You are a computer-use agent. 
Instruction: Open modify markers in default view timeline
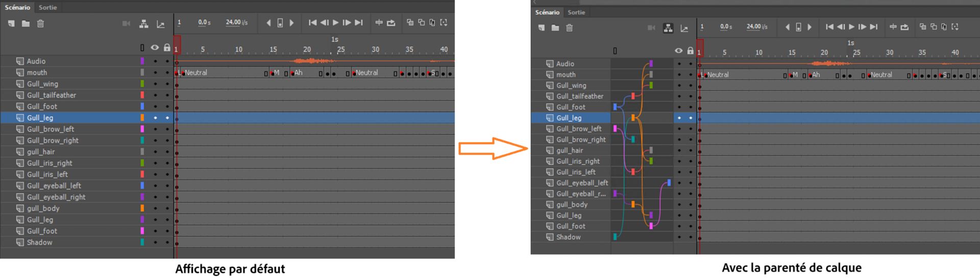point(444,22)
